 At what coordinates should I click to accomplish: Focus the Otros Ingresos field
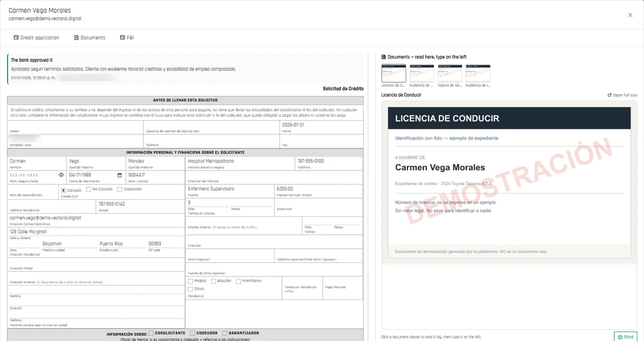[229, 253]
